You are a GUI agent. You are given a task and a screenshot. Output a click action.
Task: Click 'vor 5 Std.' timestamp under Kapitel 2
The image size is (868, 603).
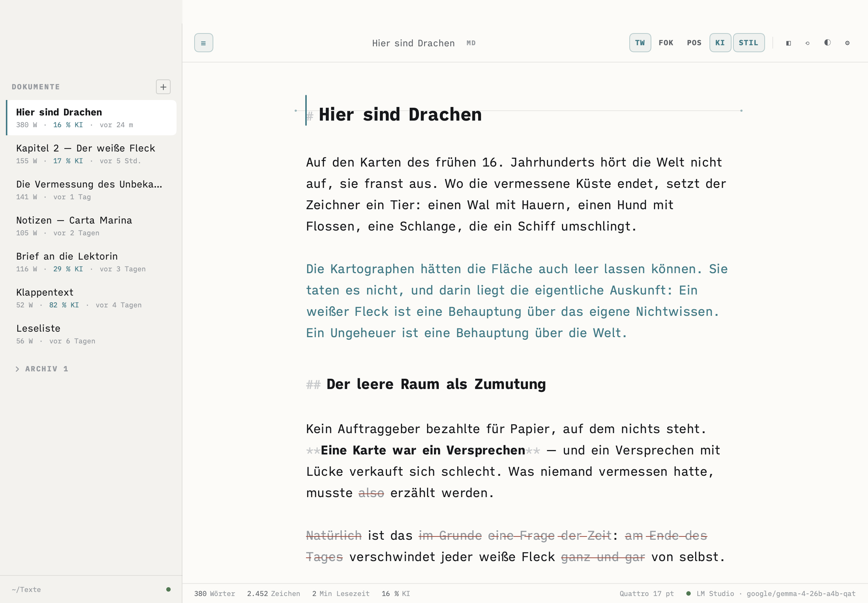(x=120, y=161)
